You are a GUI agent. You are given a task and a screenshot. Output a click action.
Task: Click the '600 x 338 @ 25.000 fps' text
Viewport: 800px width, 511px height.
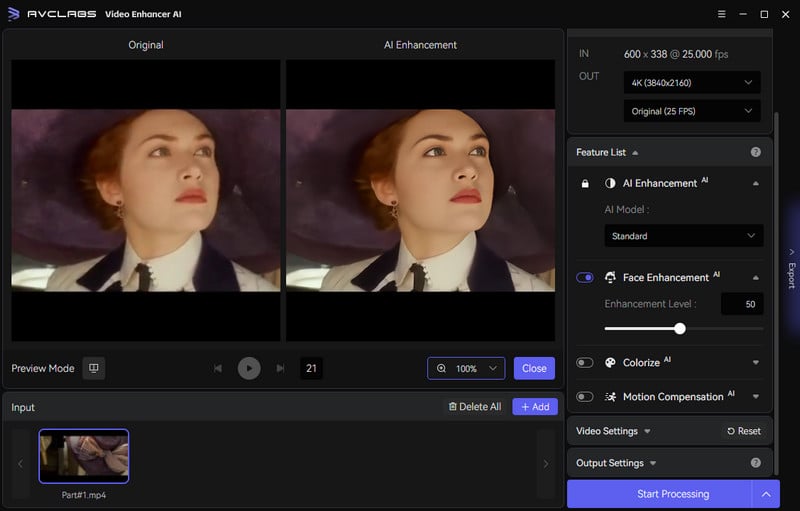[676, 54]
